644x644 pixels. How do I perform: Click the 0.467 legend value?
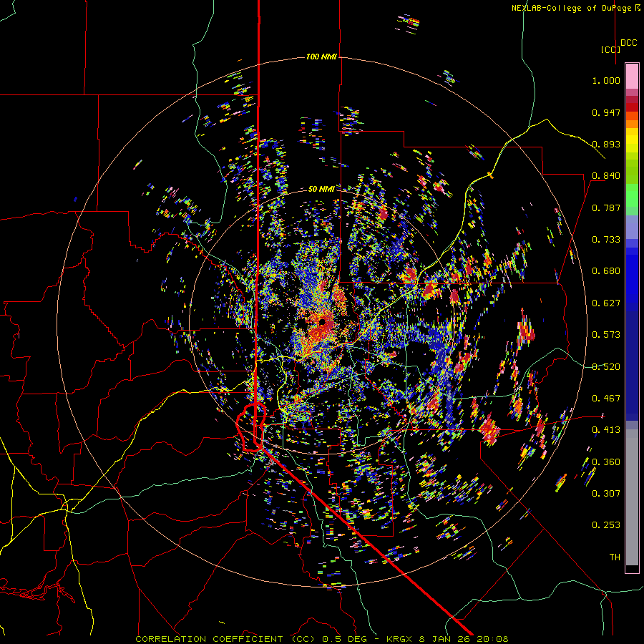(606, 399)
